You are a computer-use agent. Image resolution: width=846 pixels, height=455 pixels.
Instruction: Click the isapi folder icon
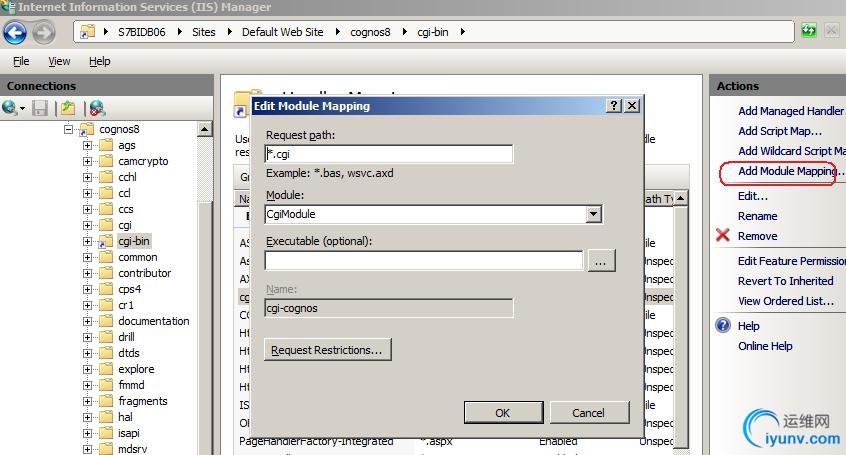[106, 433]
